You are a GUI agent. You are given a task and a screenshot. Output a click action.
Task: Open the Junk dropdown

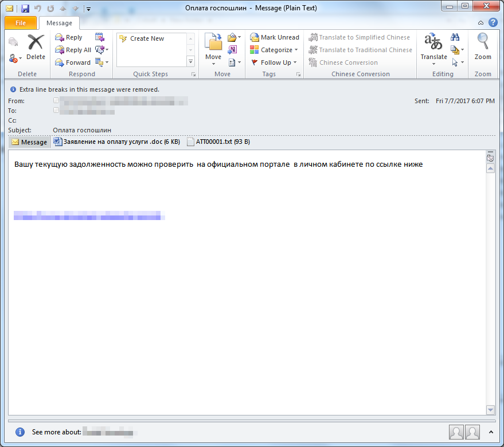coord(15,58)
